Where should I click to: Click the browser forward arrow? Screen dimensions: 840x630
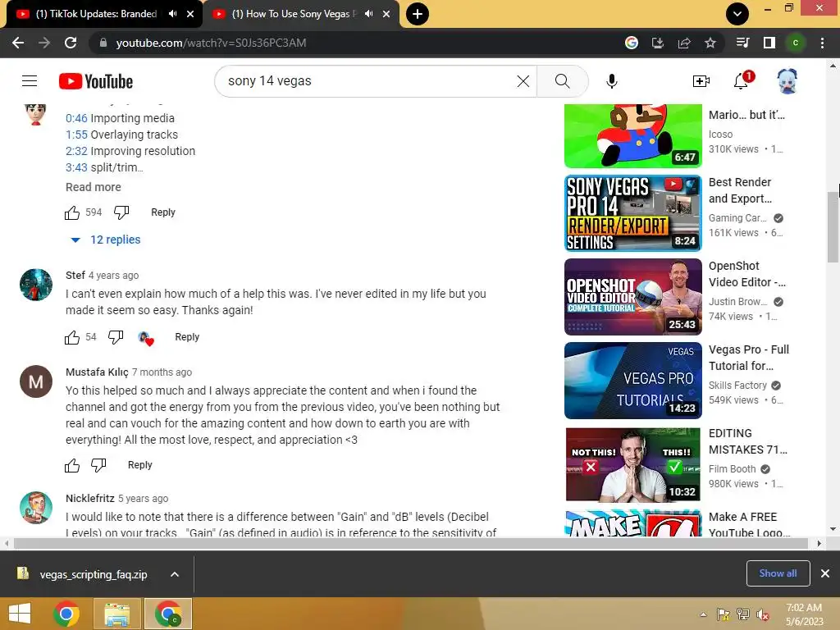coord(44,43)
